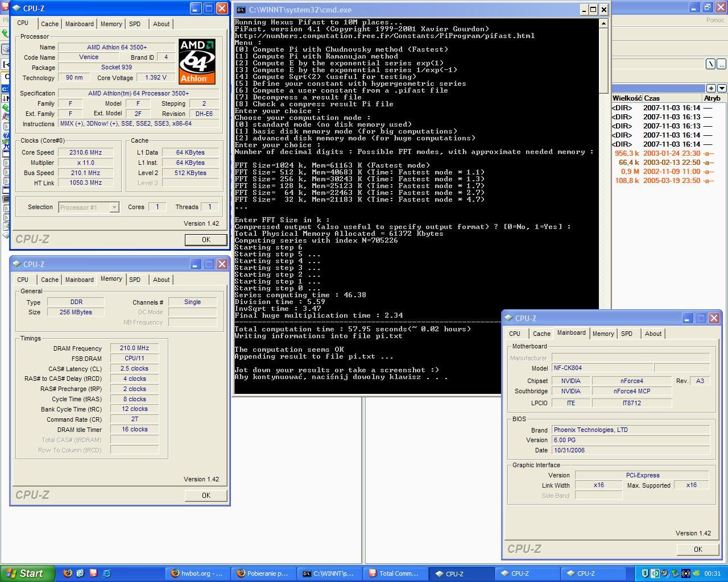Go to parent directory with '..' button

click(721, 64)
